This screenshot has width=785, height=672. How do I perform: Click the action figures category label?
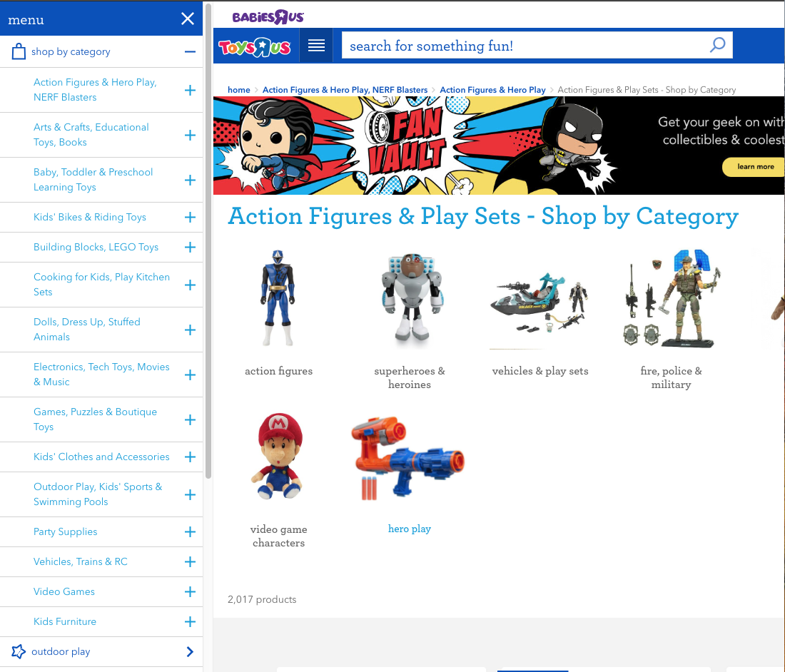[278, 371]
